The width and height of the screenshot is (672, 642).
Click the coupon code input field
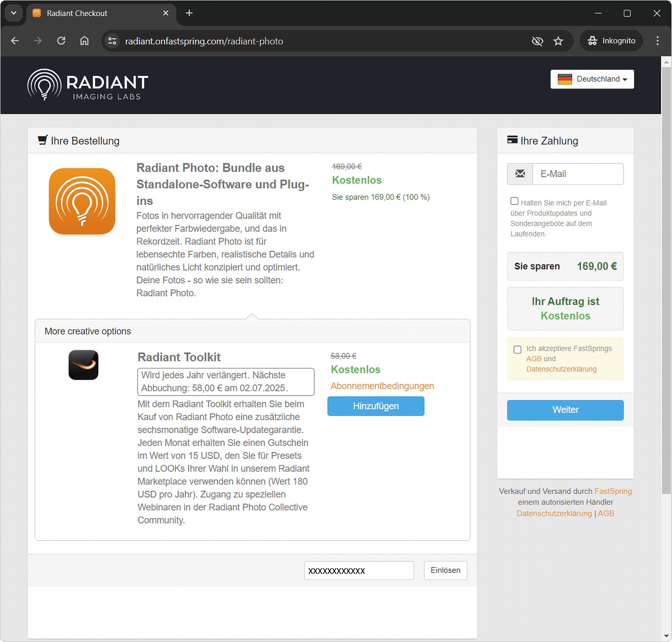359,570
